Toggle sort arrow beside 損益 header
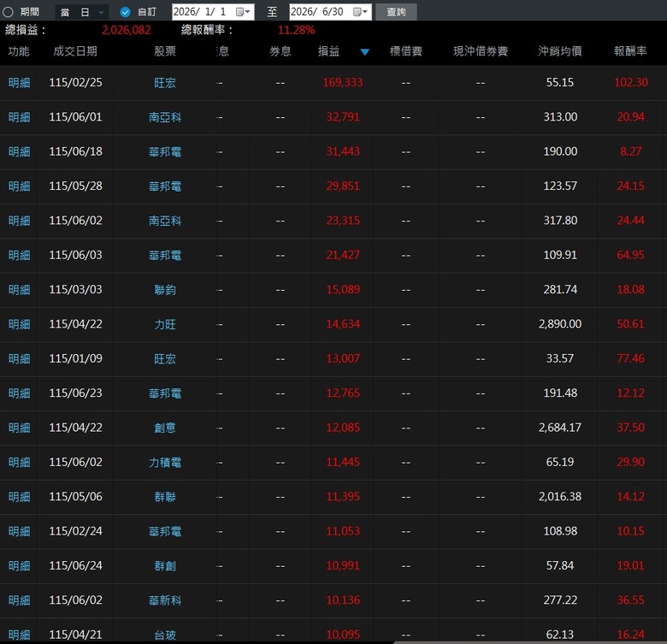The image size is (667, 644). (x=364, y=52)
